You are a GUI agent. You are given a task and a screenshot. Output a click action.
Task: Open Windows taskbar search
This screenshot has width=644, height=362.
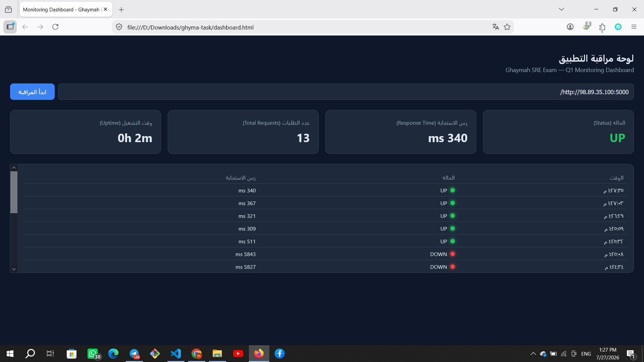pos(30,354)
